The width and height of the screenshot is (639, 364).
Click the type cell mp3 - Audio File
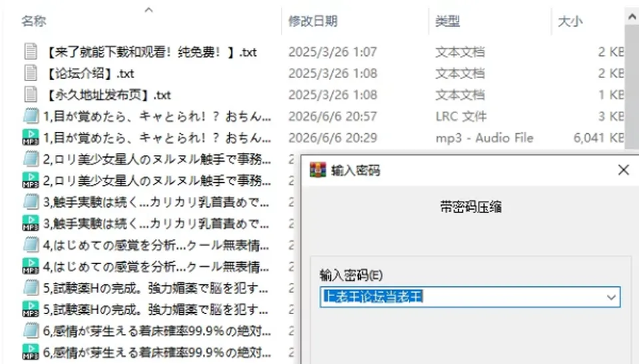[x=484, y=138]
